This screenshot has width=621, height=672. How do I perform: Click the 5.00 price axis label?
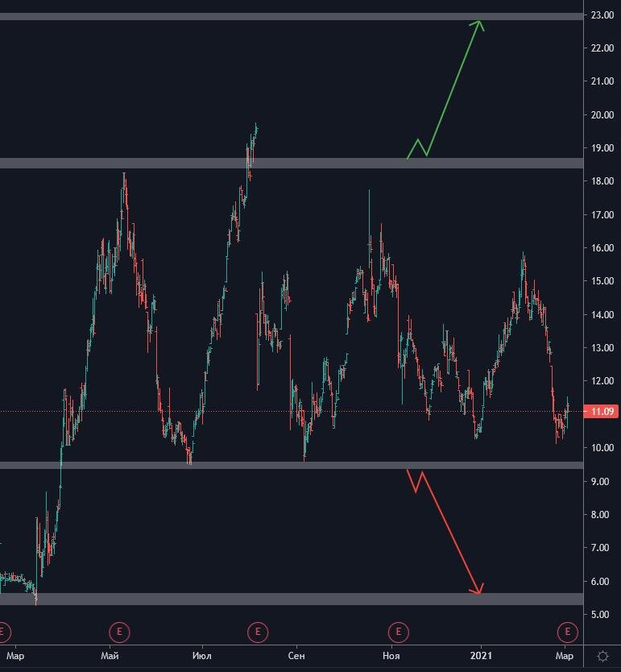599,614
